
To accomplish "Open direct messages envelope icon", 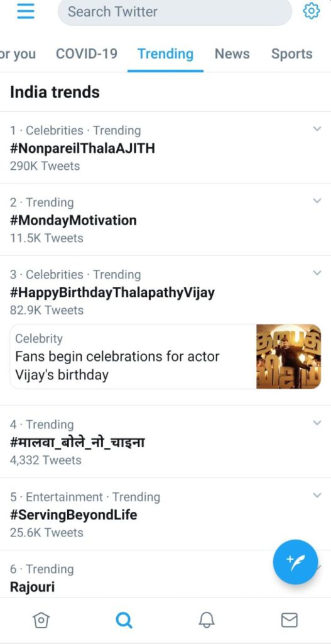I will pos(289,620).
